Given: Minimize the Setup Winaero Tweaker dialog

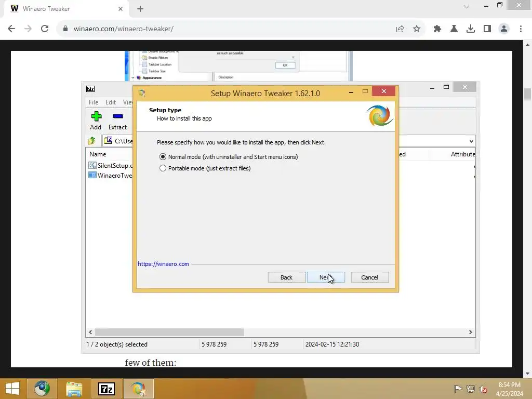Looking at the screenshot, I should tap(351, 91).
